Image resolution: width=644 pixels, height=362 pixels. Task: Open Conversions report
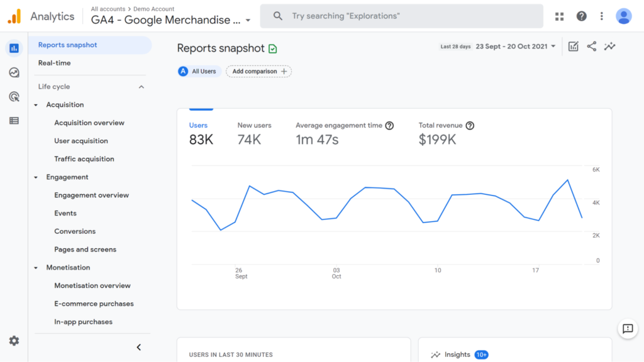click(75, 231)
